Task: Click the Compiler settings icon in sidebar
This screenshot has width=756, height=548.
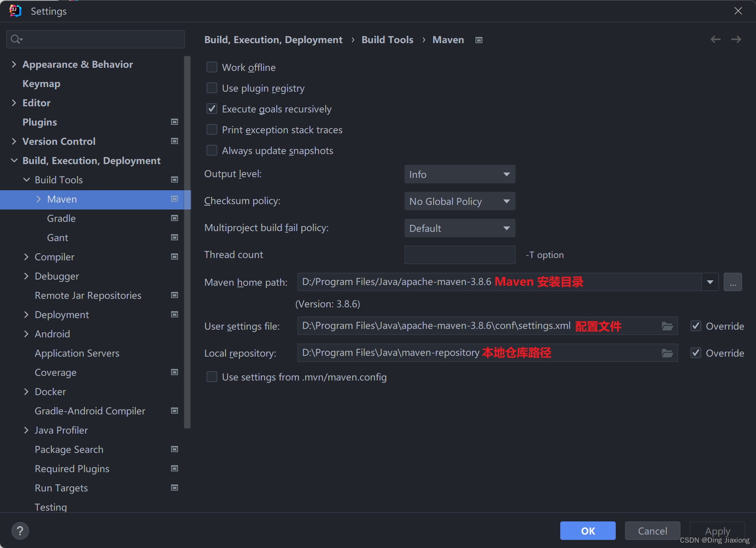Action: click(175, 257)
